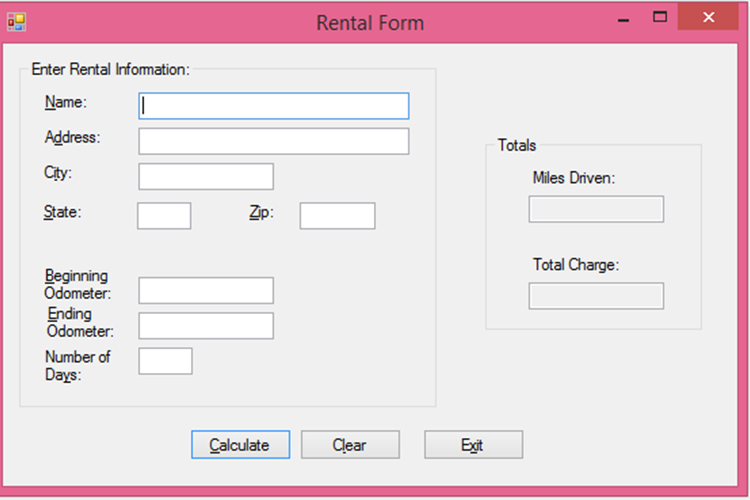Click the Totals group label
Screen dimensions: 750x500
click(x=517, y=145)
